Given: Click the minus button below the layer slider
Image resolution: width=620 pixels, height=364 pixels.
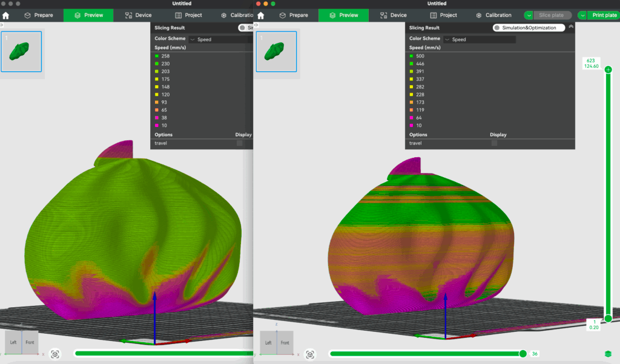Looking at the screenshot, I should (x=608, y=319).
